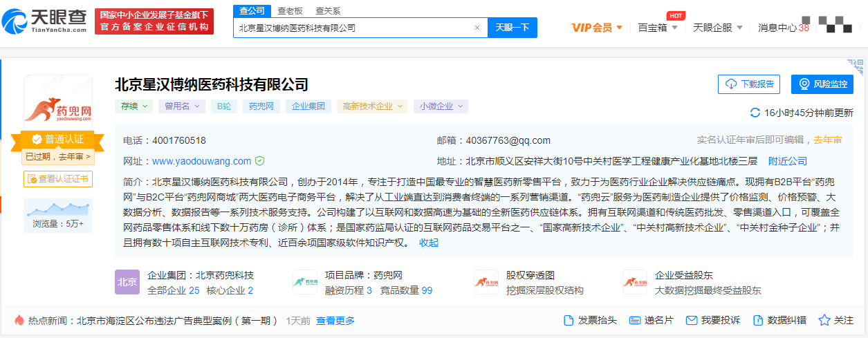
Task: Open the www.yaodouwang.com website link
Action: coord(202,161)
